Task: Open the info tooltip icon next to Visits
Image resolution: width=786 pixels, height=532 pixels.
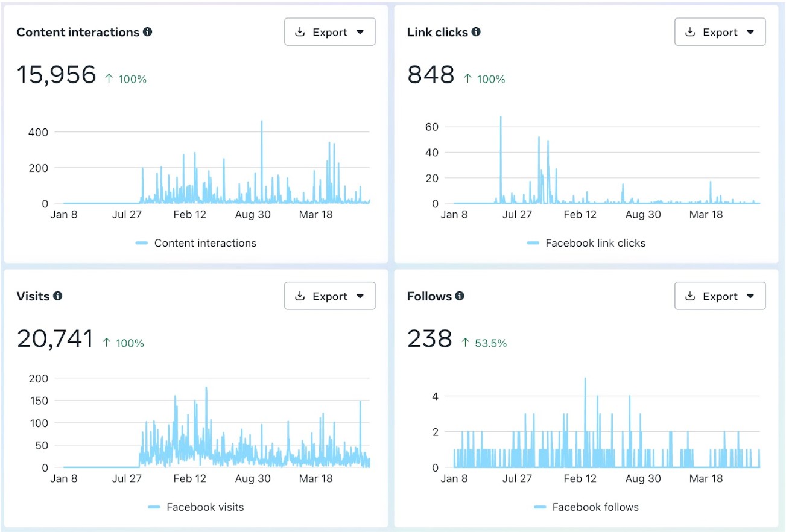Action: [x=57, y=296]
